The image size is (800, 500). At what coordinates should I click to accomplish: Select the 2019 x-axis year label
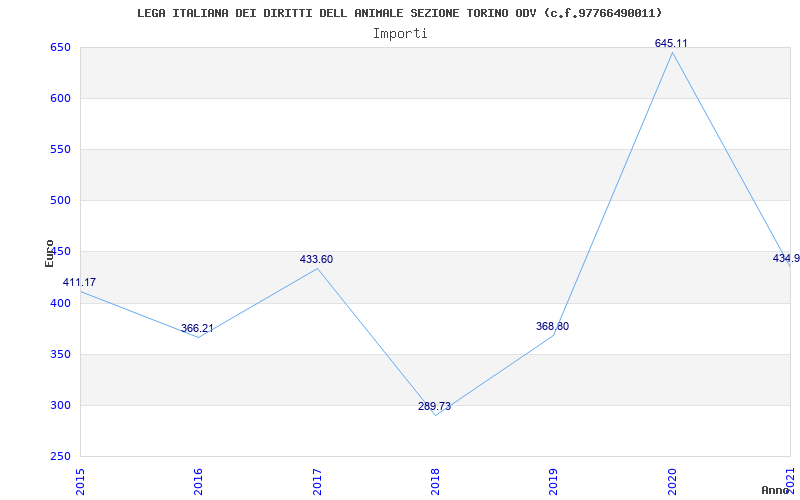(x=554, y=481)
